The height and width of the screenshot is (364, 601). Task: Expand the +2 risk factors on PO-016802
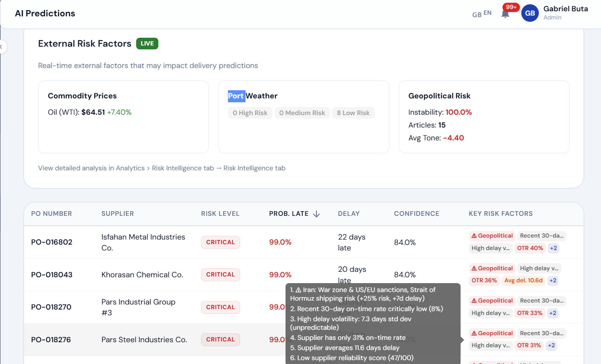[x=553, y=248]
